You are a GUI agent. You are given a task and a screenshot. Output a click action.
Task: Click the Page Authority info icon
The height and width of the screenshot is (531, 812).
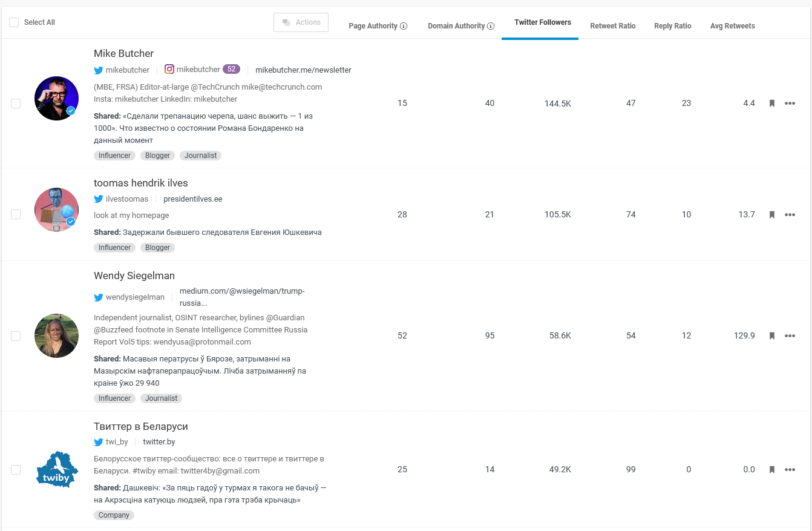pos(404,26)
